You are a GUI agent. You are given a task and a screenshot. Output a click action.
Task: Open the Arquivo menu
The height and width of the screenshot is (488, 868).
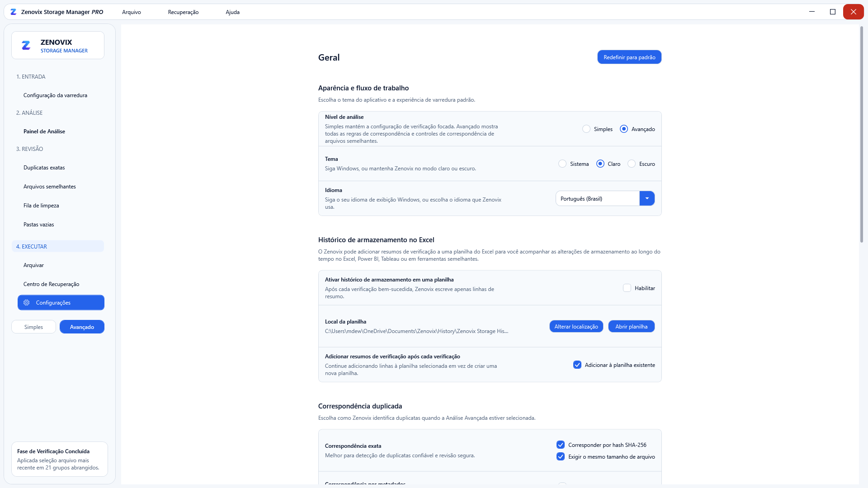click(x=132, y=12)
